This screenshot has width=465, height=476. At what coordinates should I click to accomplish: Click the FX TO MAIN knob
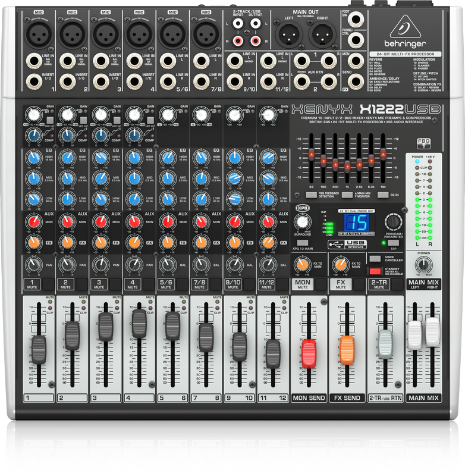(341, 265)
